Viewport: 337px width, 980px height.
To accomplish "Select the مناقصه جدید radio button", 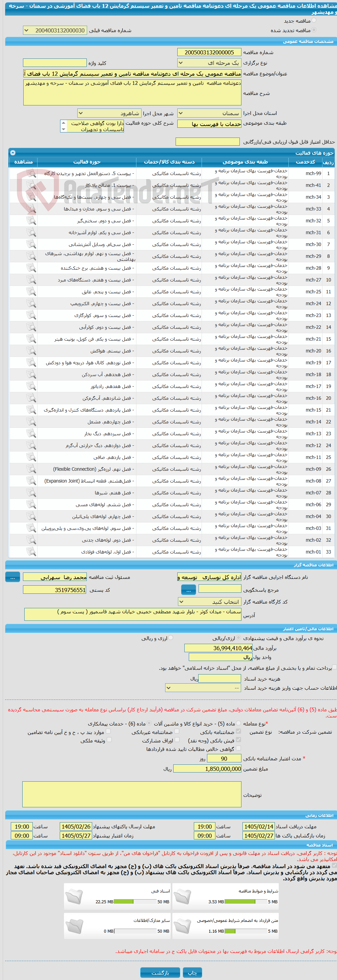I will point(314,21).
